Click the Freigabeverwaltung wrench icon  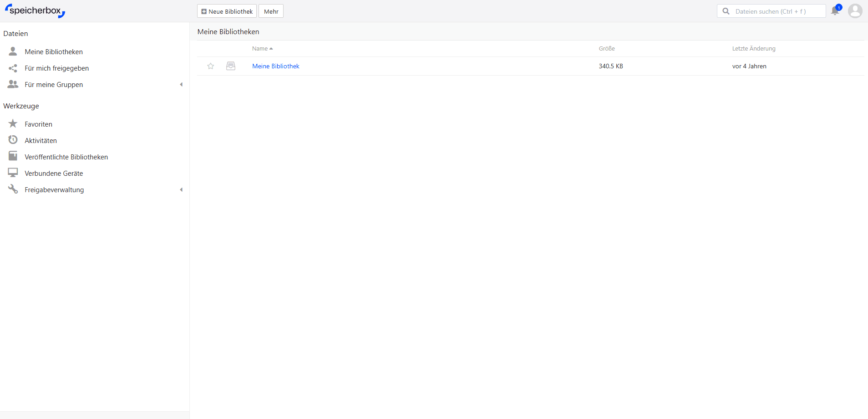pyautogui.click(x=13, y=189)
